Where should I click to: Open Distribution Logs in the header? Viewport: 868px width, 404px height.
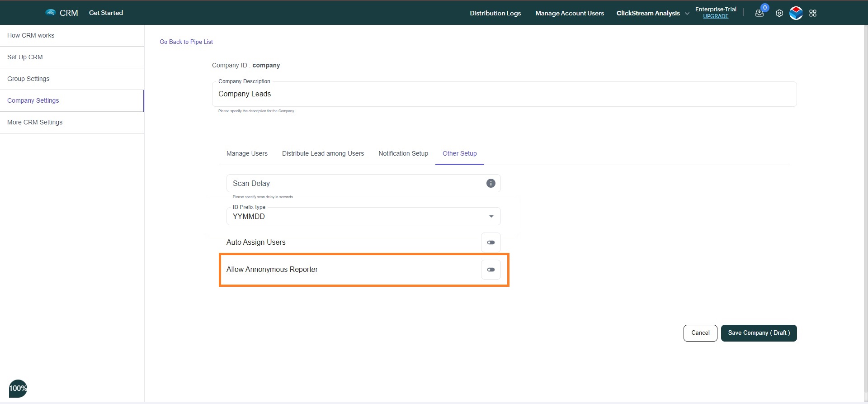coord(495,13)
